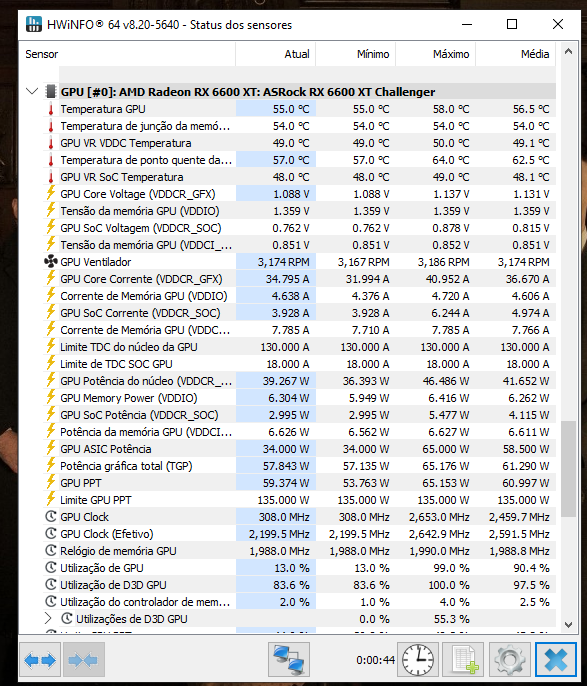Click the vertical scrollbar thumb
587x686 pixels.
click(568, 469)
